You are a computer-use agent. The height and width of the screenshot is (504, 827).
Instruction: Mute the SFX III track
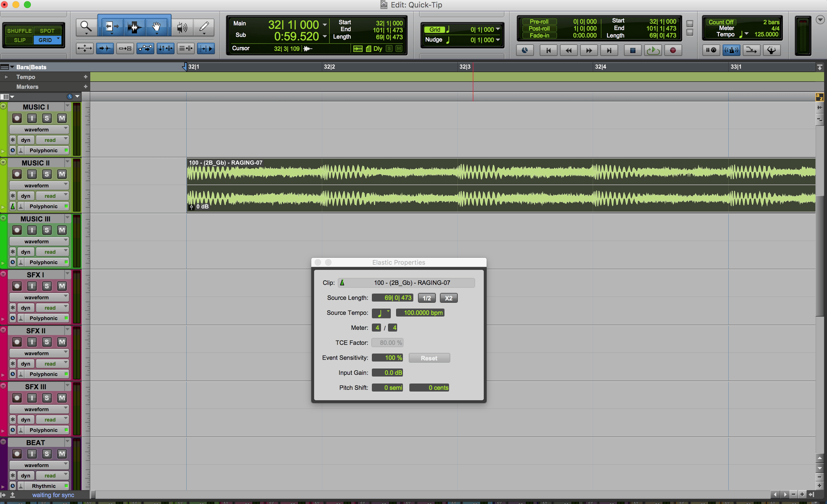coord(62,398)
